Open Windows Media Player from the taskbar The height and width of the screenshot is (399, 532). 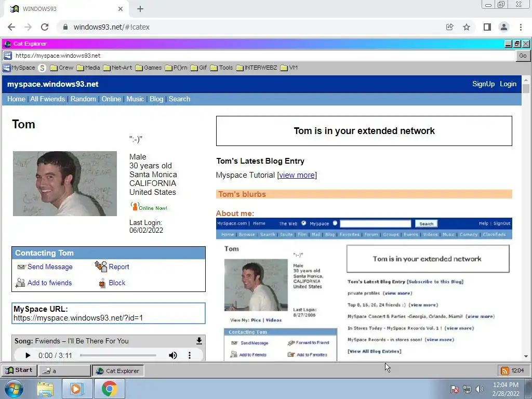[x=77, y=389]
